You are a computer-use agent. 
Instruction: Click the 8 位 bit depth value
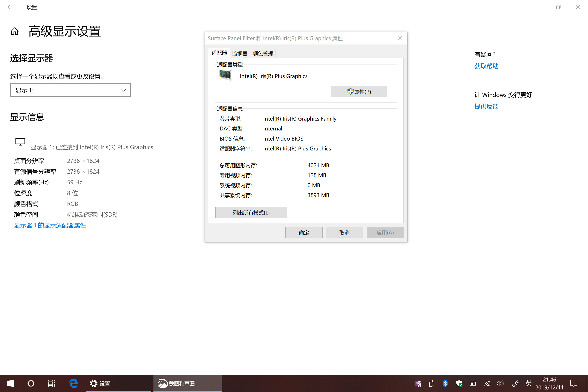[72, 193]
